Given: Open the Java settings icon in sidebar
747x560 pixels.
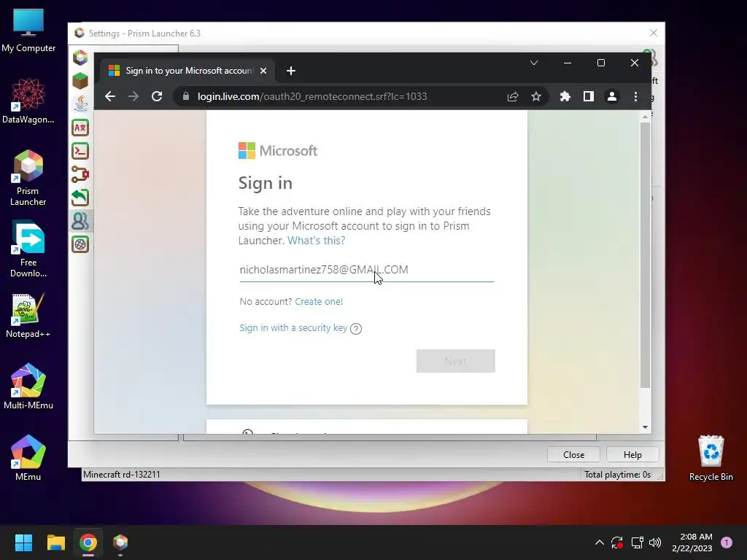Looking at the screenshot, I should point(80,104).
